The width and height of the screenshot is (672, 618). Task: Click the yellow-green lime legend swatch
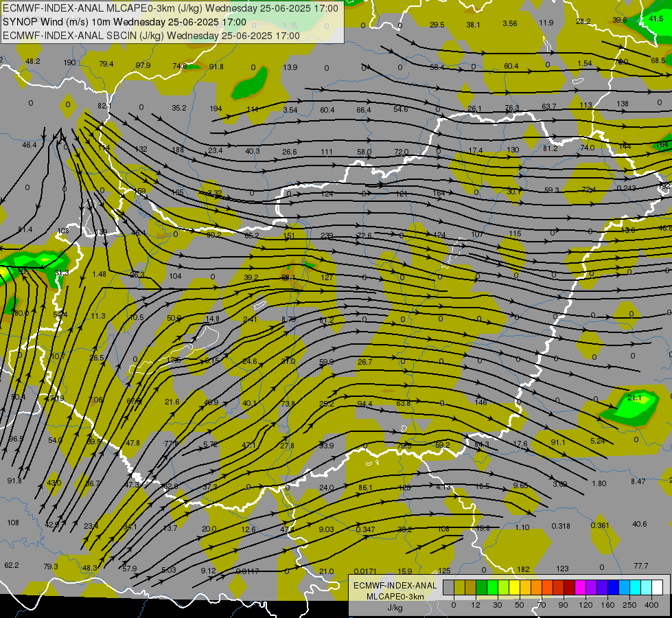[x=504, y=587]
